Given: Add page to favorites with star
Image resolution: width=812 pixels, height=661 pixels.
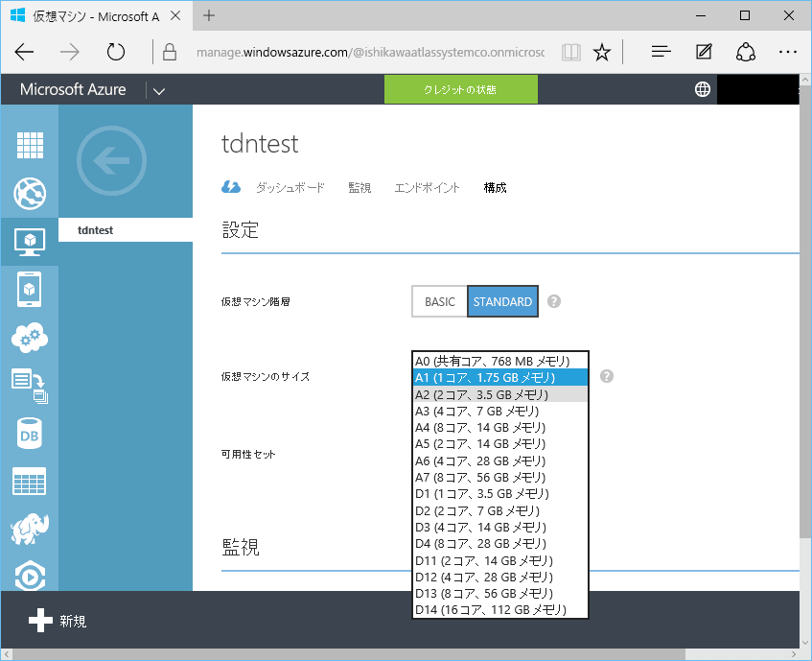Looking at the screenshot, I should tap(602, 53).
